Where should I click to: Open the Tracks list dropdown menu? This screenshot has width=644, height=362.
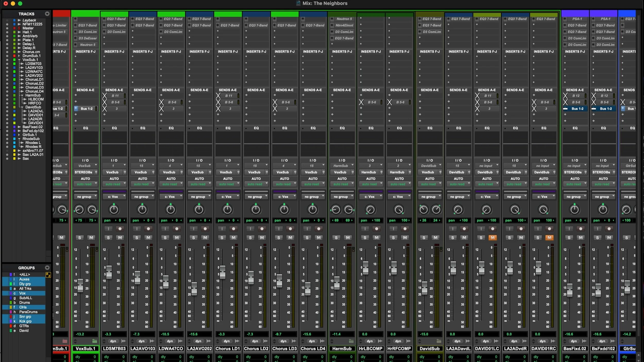(x=47, y=14)
